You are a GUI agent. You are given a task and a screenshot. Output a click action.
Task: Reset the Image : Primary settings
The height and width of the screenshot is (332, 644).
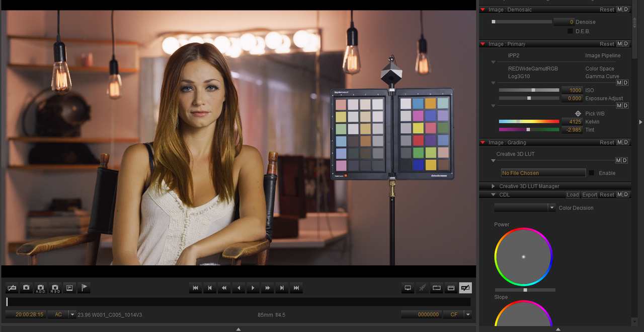coord(607,44)
